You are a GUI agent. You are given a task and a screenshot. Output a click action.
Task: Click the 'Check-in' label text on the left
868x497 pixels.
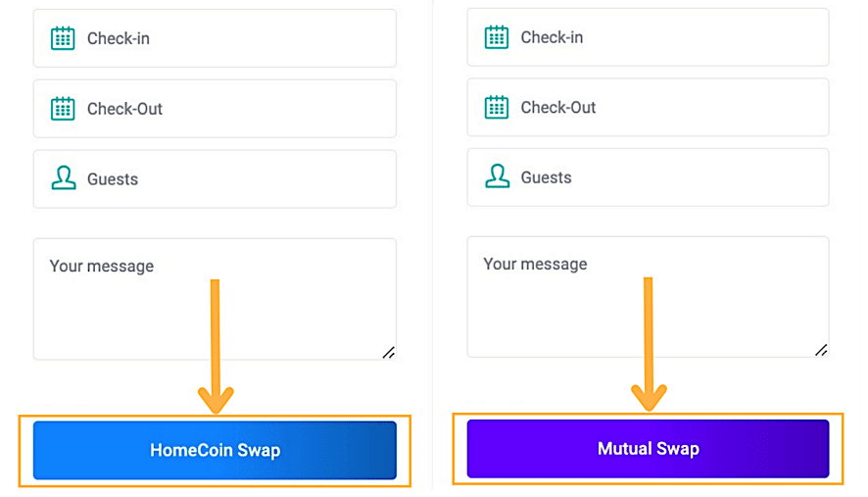(x=119, y=38)
